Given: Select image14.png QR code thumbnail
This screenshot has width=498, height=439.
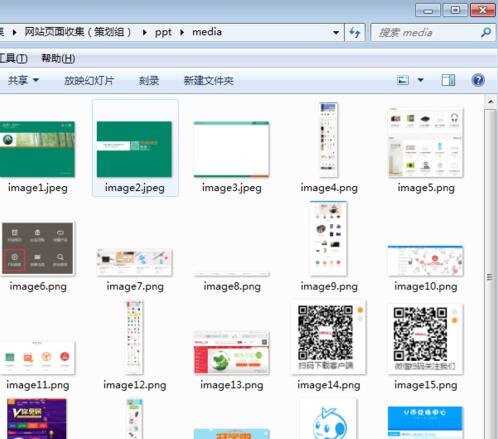Looking at the screenshot, I should click(328, 337).
